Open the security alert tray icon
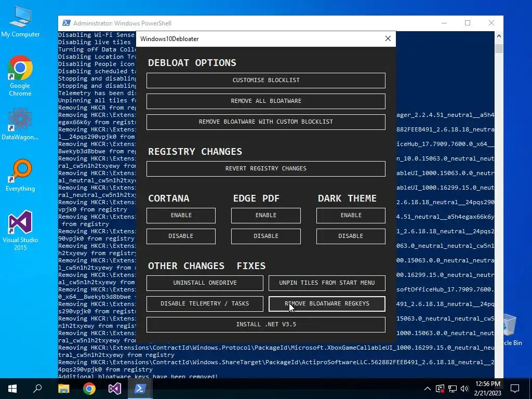The width and height of the screenshot is (532, 399). (440, 389)
